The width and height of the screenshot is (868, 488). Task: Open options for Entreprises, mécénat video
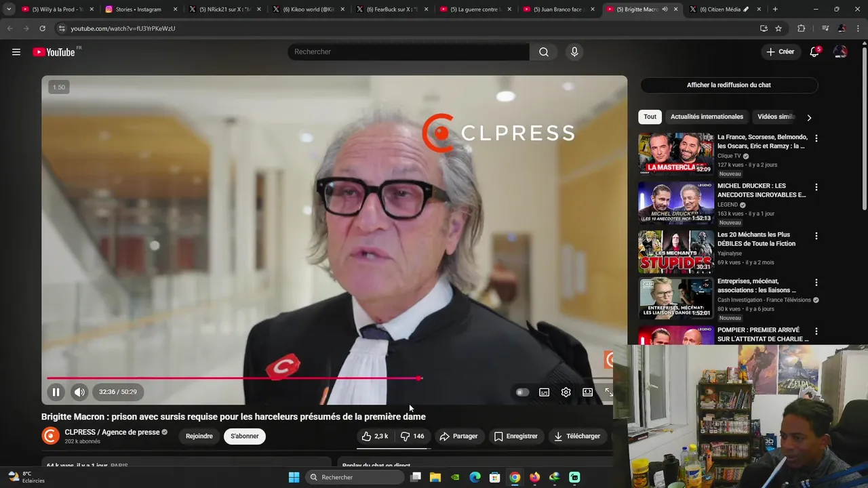pyautogui.click(x=816, y=283)
